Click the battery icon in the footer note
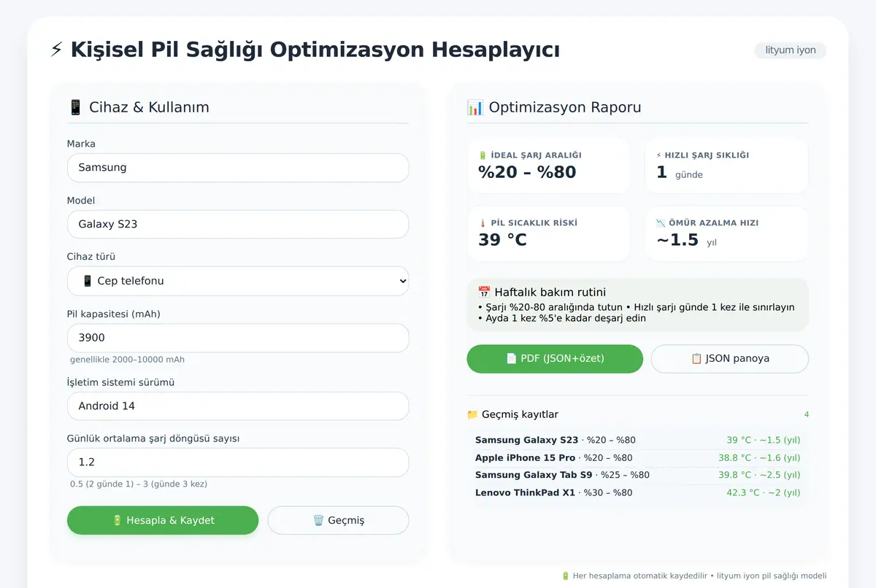The height and width of the screenshot is (588, 876). point(565,576)
